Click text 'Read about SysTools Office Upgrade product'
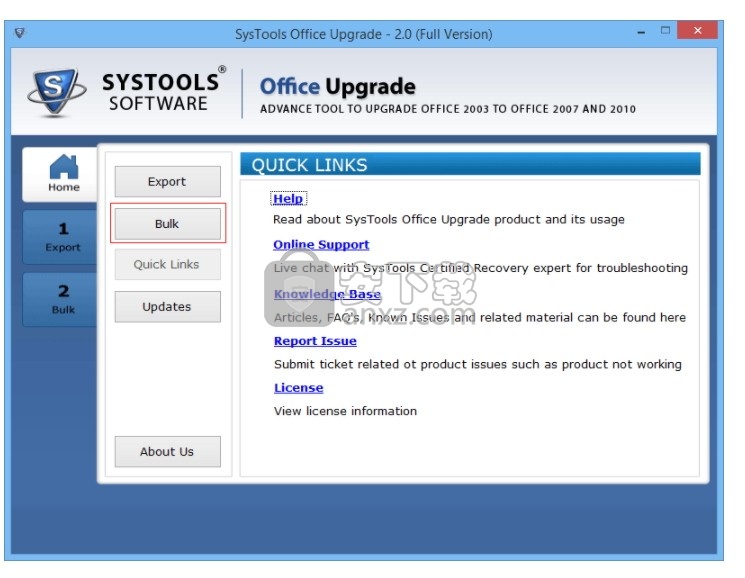Image resolution: width=745 pixels, height=578 pixels. [x=407, y=219]
